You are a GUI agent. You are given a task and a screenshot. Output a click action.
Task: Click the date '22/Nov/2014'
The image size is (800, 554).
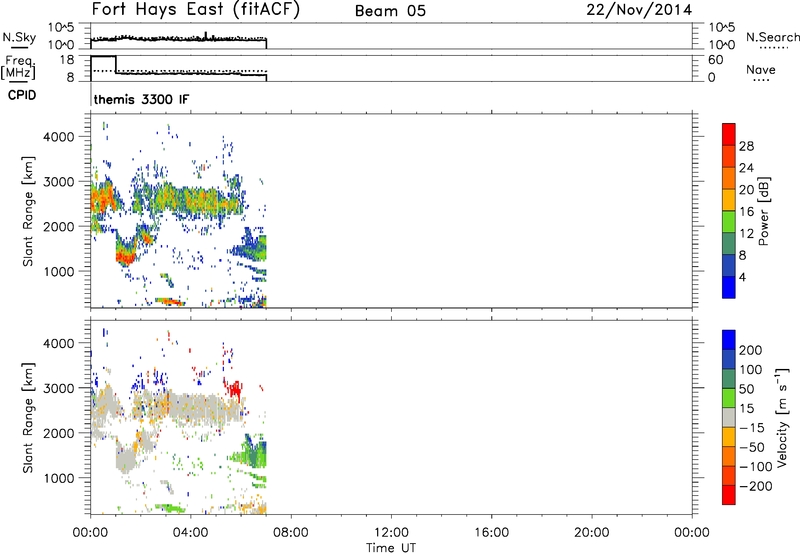point(639,10)
